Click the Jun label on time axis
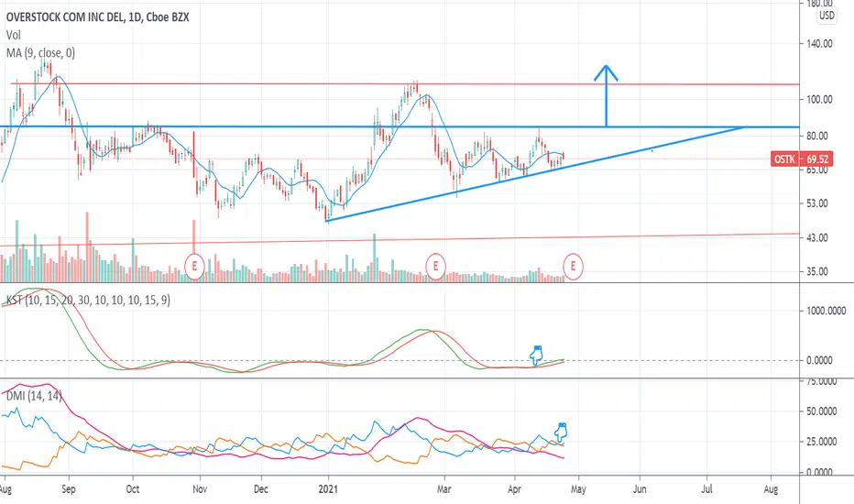 640,488
